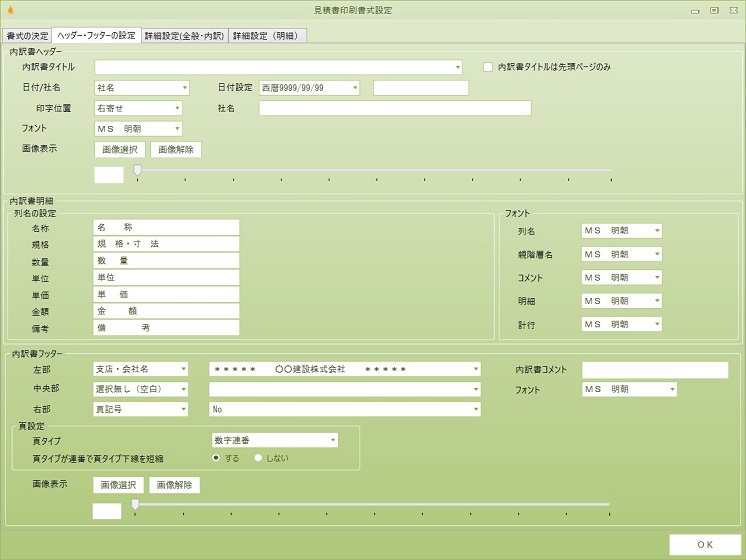Click the empty field next to 日付設定

pyautogui.click(x=421, y=88)
